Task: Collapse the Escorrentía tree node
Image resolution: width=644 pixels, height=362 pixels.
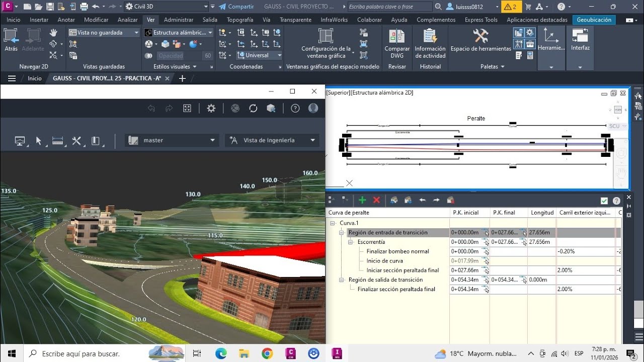Action: [x=351, y=242]
